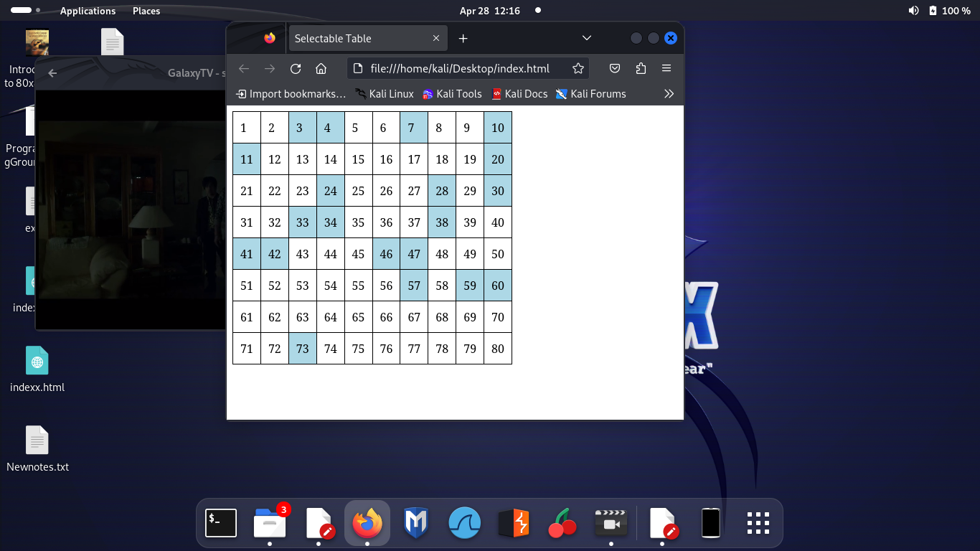Bookmark this page with star icon

tap(578, 69)
